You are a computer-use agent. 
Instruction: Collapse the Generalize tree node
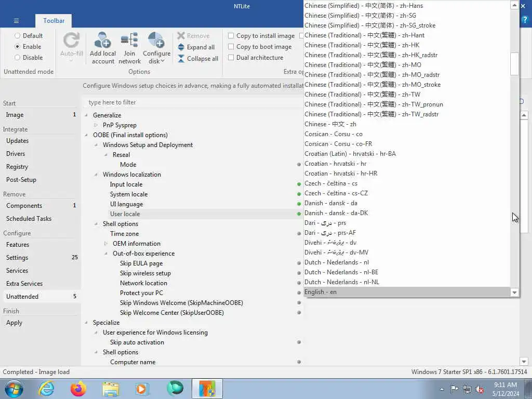86,115
